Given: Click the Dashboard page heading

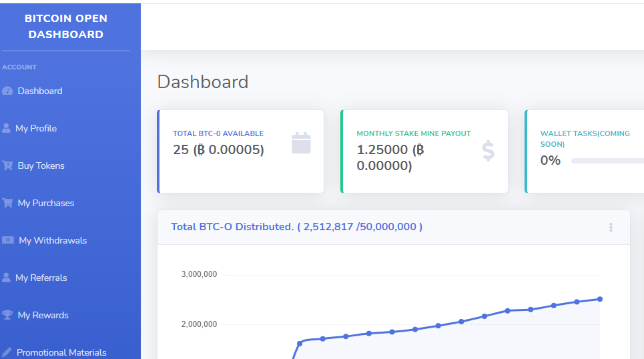Looking at the screenshot, I should (x=203, y=81).
